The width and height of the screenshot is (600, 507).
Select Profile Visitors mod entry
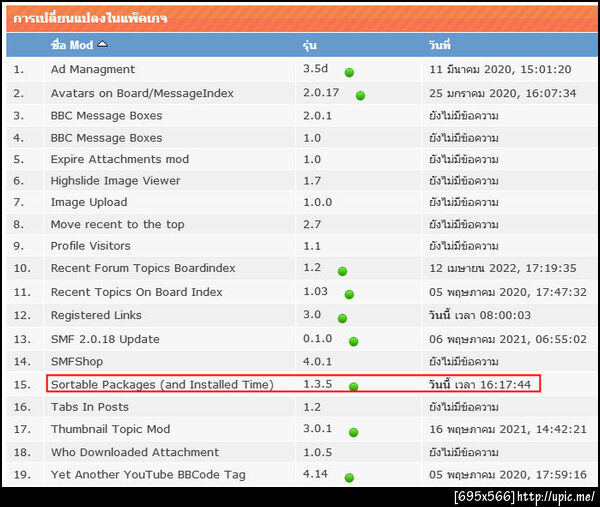point(90,246)
